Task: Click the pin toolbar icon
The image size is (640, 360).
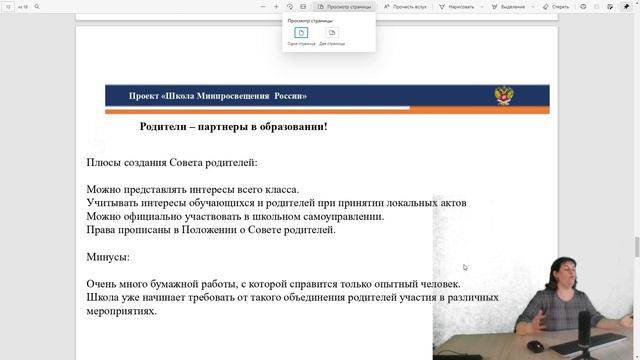Action: pyautogui.click(x=626, y=7)
